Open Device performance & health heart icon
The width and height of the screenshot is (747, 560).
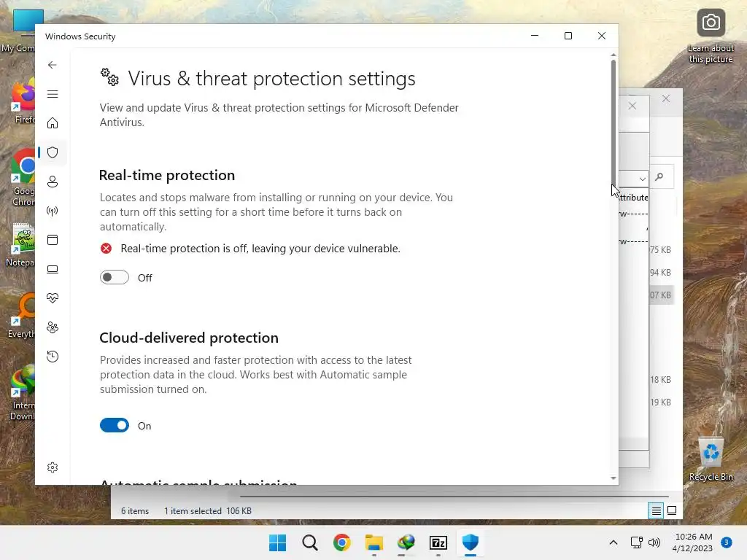(53, 298)
